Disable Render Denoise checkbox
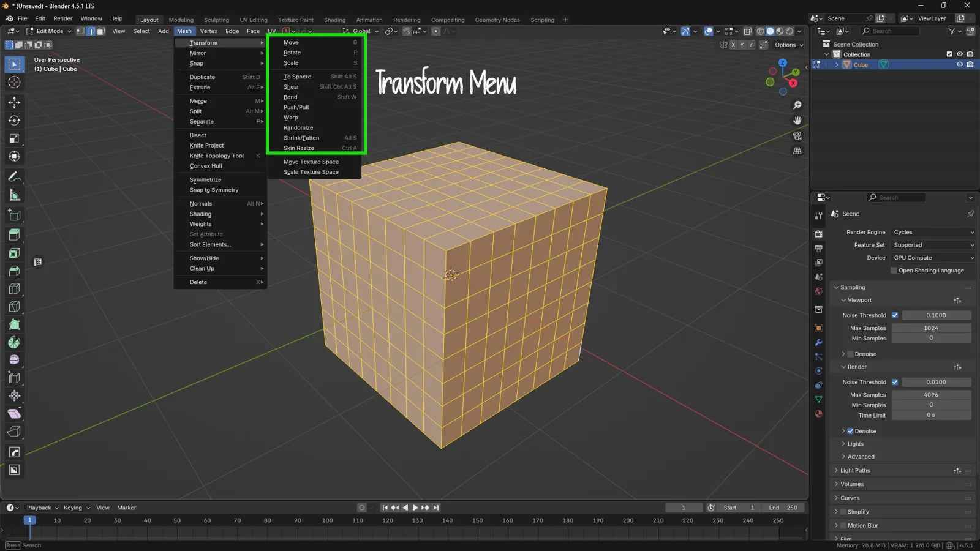The width and height of the screenshot is (980, 551). [850, 431]
